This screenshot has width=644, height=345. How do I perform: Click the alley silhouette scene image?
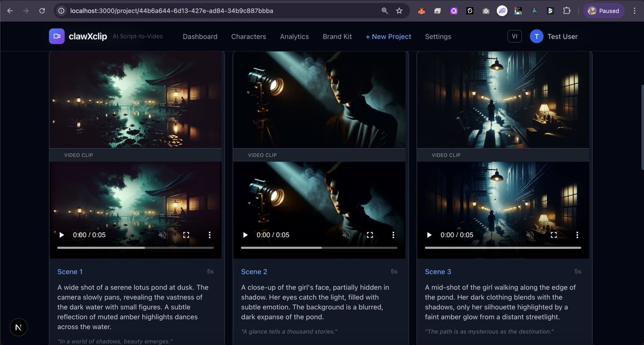pyautogui.click(x=503, y=100)
